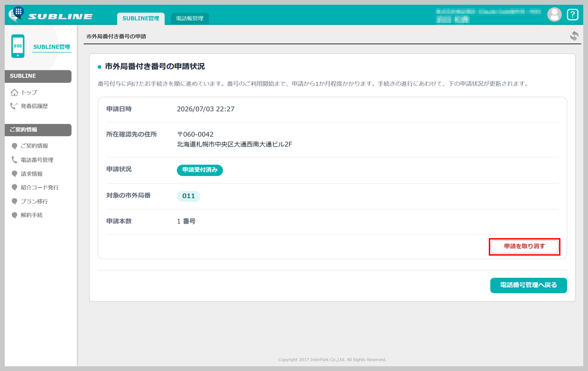Image resolution: width=588 pixels, height=371 pixels.
Task: Click the bubble icon beside 解約手続
Action: [x=15, y=215]
